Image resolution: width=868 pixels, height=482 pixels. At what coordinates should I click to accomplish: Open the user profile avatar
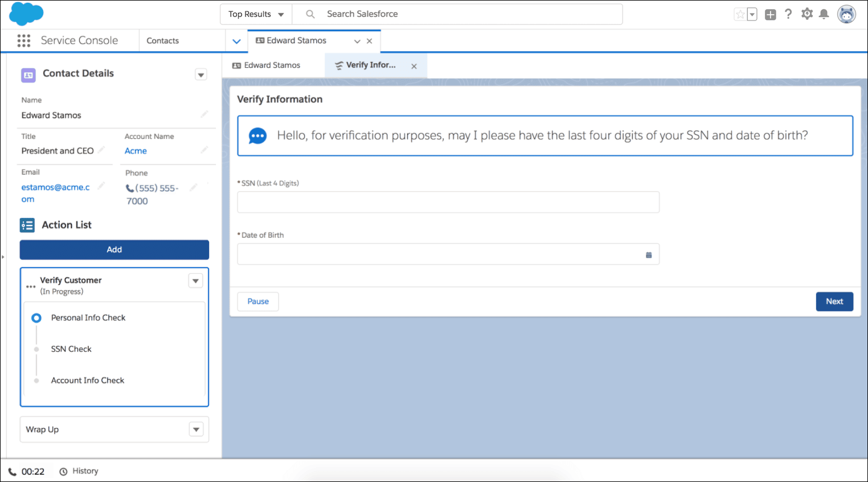pyautogui.click(x=846, y=14)
